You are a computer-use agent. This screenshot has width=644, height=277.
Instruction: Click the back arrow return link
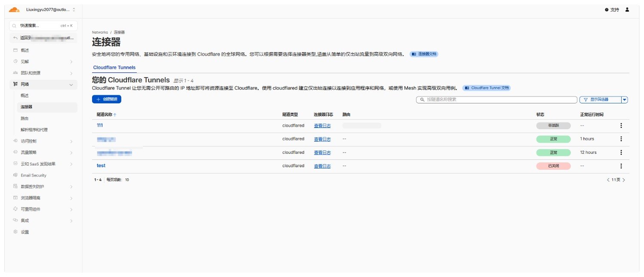[43, 38]
